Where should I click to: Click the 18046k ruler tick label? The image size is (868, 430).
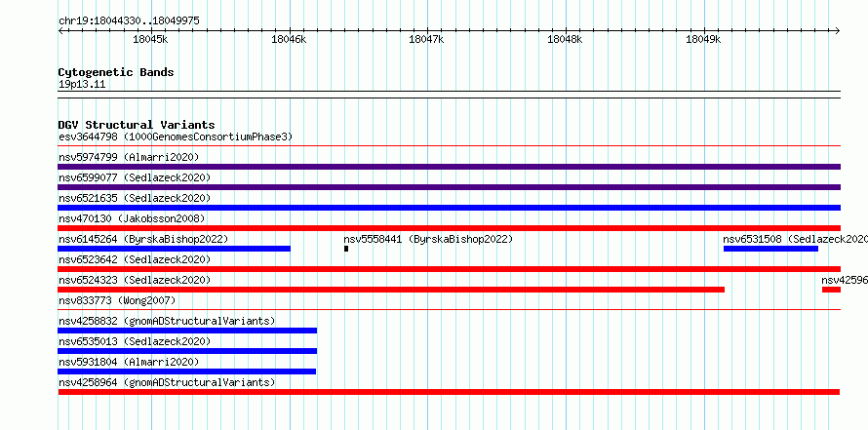[x=289, y=39]
